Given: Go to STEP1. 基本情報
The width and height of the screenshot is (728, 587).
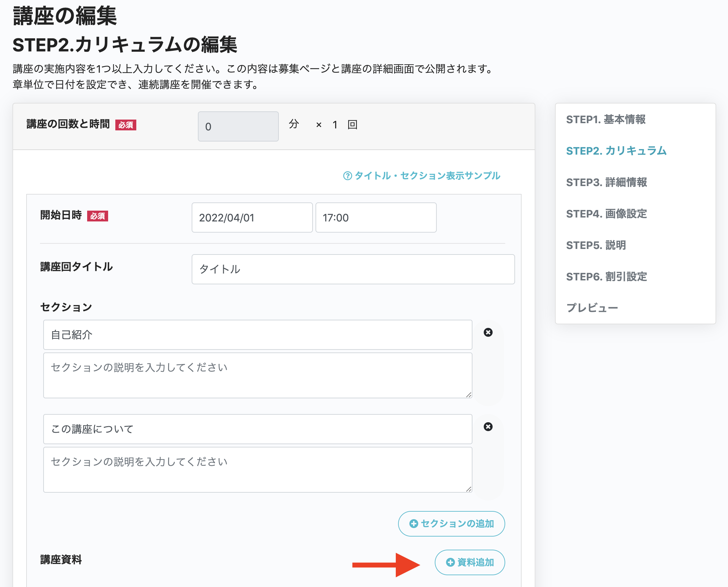Looking at the screenshot, I should (x=605, y=119).
